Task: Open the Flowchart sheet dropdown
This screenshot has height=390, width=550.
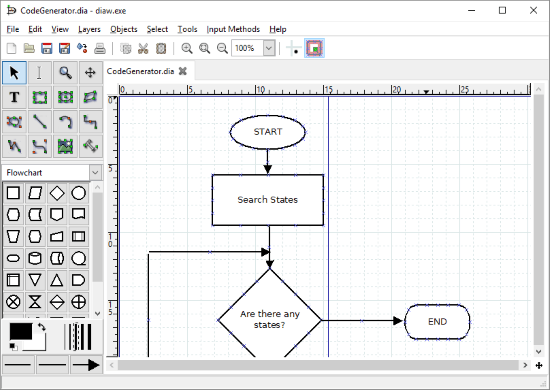Action: pos(95,173)
